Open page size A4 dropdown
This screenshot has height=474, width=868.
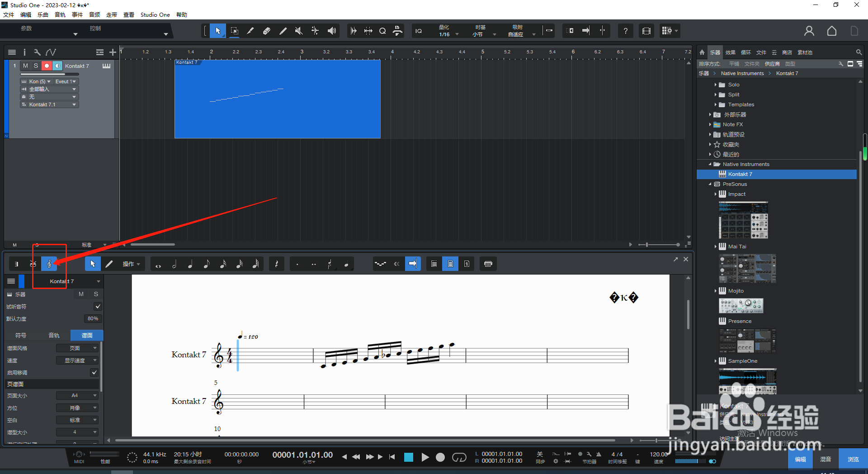(x=77, y=396)
